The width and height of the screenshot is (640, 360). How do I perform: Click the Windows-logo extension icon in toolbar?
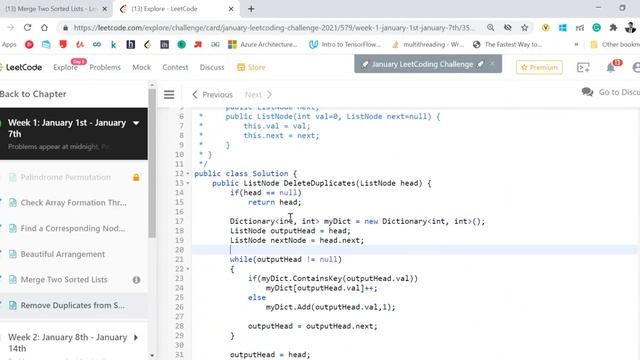(x=563, y=28)
